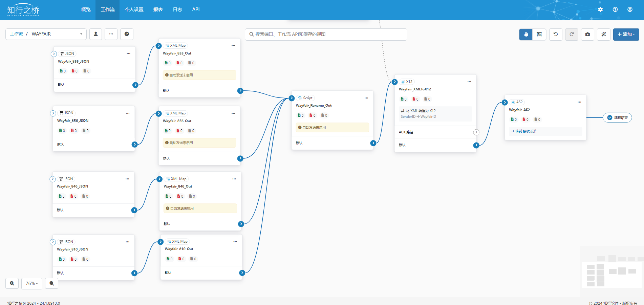
Task: Activate the hand pan mode tool
Action: (x=526, y=34)
